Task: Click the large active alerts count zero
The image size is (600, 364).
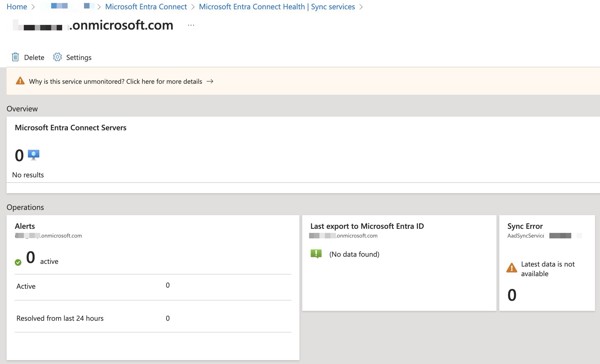Action: pyautogui.click(x=31, y=257)
